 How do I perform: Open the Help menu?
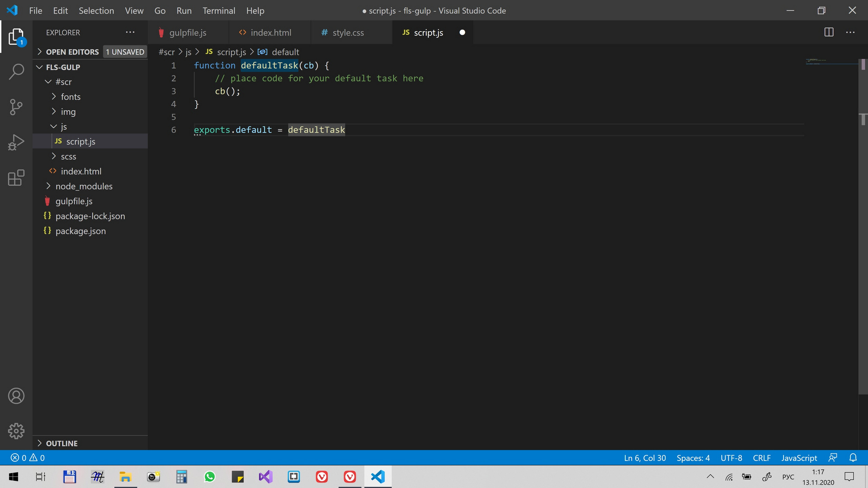tap(255, 10)
